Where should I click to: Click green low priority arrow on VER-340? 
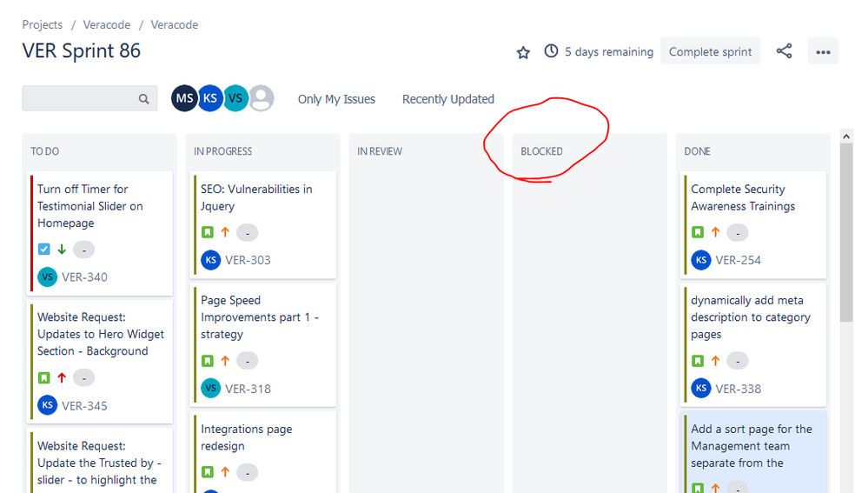point(62,250)
